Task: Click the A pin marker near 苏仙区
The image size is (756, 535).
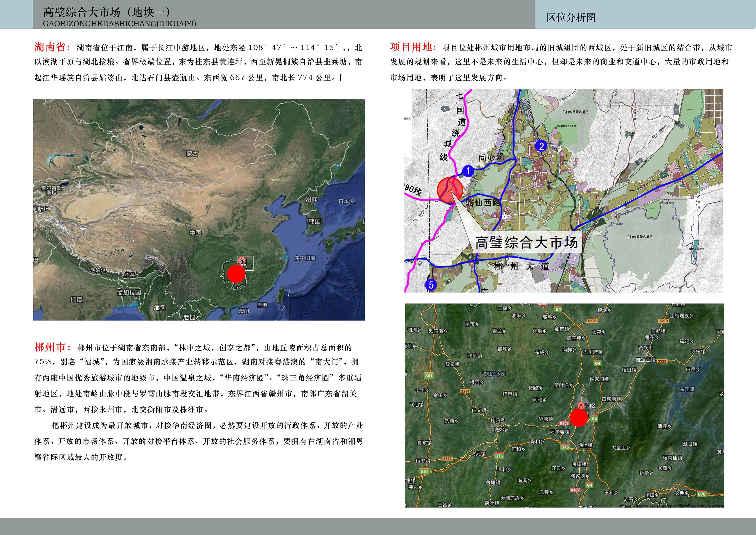Action: pyautogui.click(x=581, y=405)
